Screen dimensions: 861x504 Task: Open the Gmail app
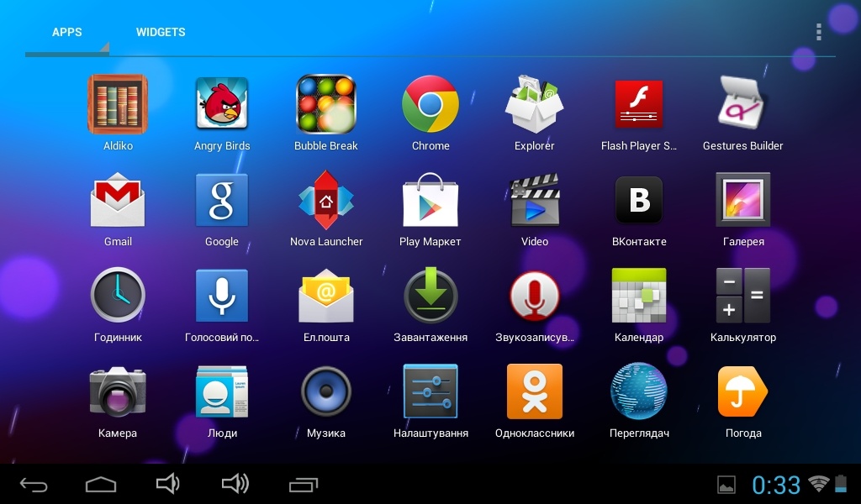pos(118,200)
